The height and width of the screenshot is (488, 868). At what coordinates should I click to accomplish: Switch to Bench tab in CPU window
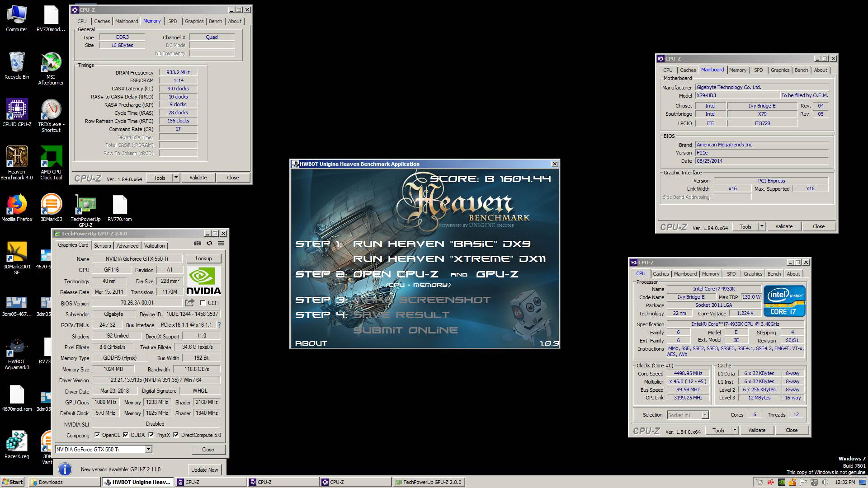pos(774,274)
